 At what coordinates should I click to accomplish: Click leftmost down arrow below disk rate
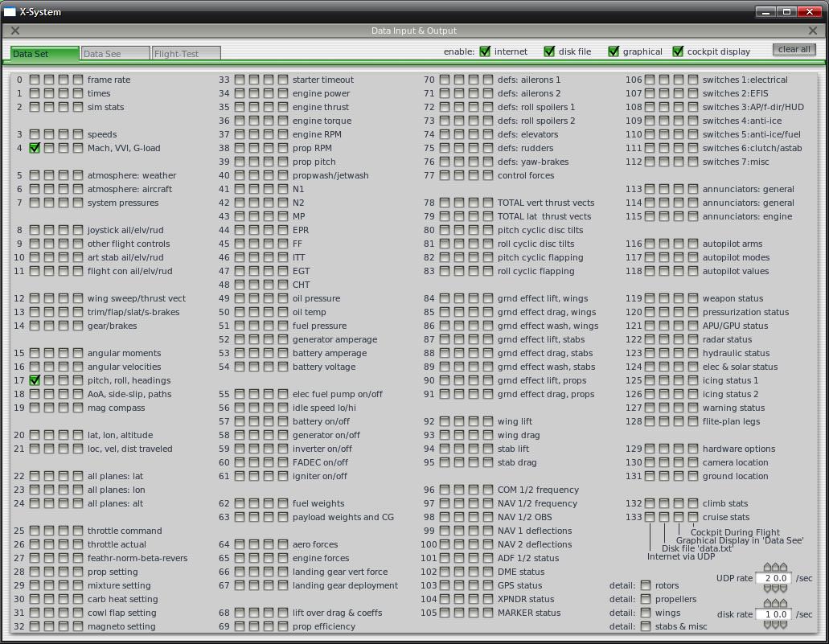(767, 625)
